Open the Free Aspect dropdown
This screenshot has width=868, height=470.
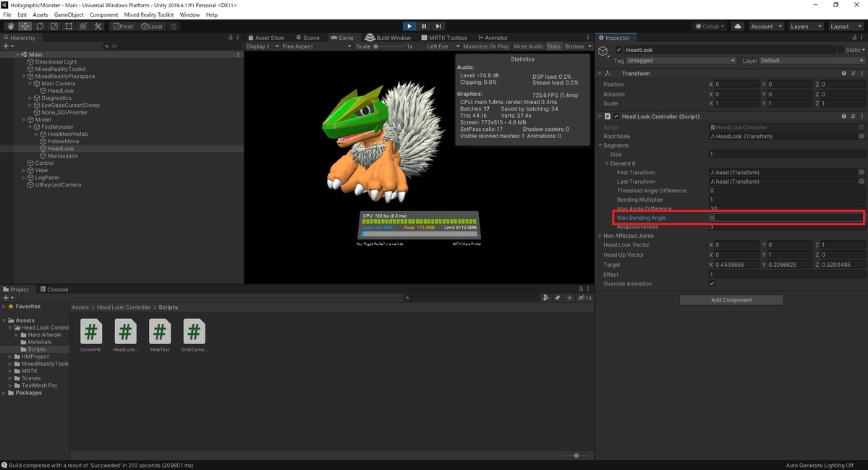pos(316,46)
